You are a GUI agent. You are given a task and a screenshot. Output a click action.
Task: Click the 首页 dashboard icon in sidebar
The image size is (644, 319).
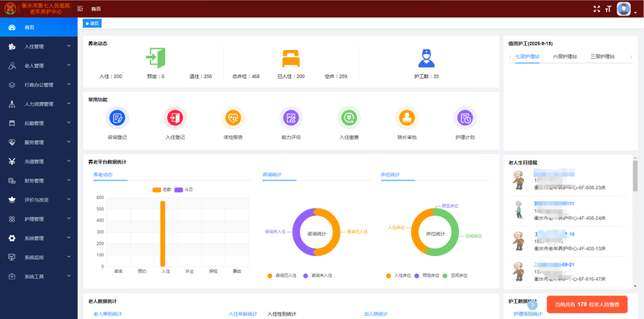coord(12,27)
